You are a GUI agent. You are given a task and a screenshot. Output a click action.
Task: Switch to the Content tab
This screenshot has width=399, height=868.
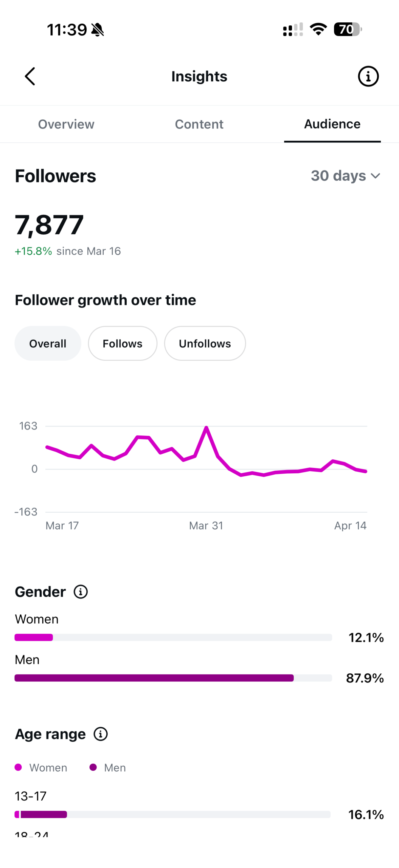click(199, 124)
